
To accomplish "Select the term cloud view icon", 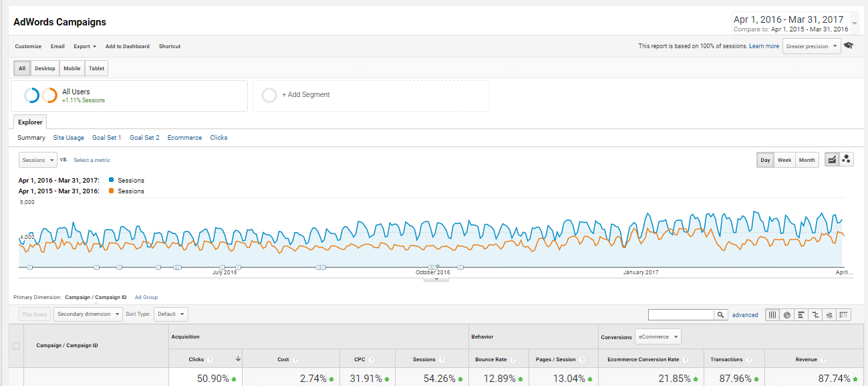I will coord(829,314).
